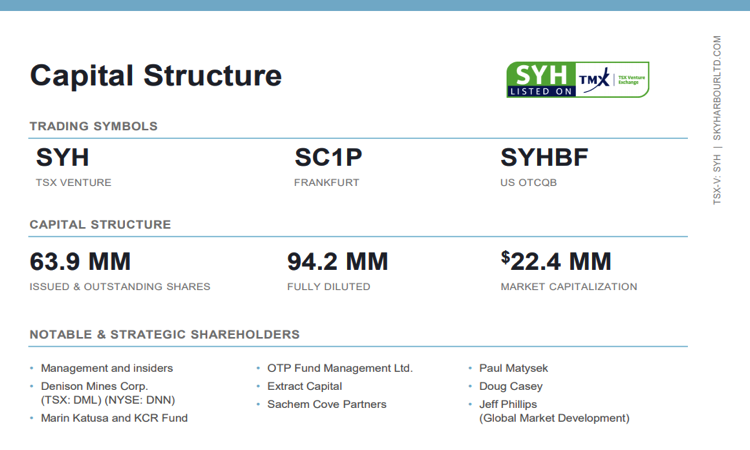Select OTP Fund Management Ltd. entry
The height and width of the screenshot is (450, 750).
click(x=340, y=368)
